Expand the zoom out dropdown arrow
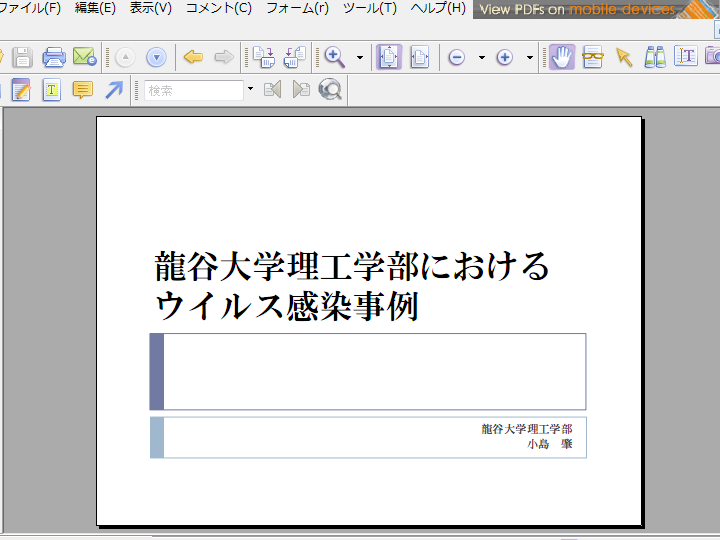The height and width of the screenshot is (540, 720). pyautogui.click(x=481, y=57)
